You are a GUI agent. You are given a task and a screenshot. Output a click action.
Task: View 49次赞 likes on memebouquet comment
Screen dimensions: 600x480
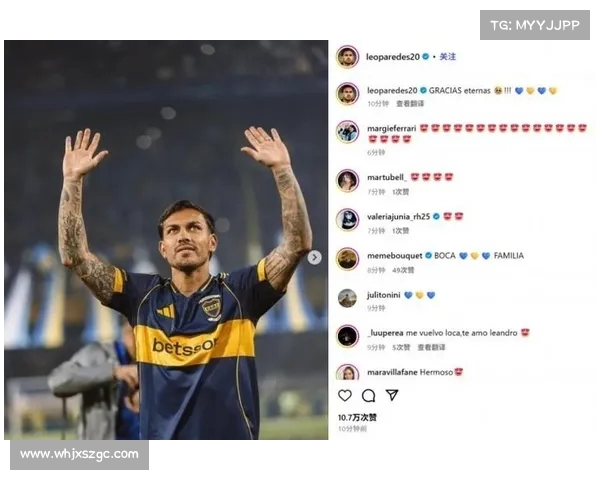coord(403,270)
